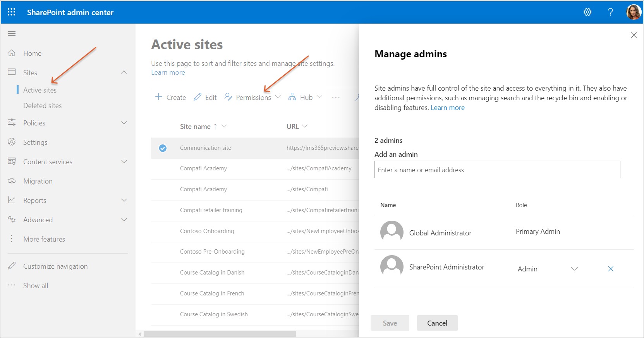
Task: Select Deleted sites in navigation
Action: tap(42, 105)
